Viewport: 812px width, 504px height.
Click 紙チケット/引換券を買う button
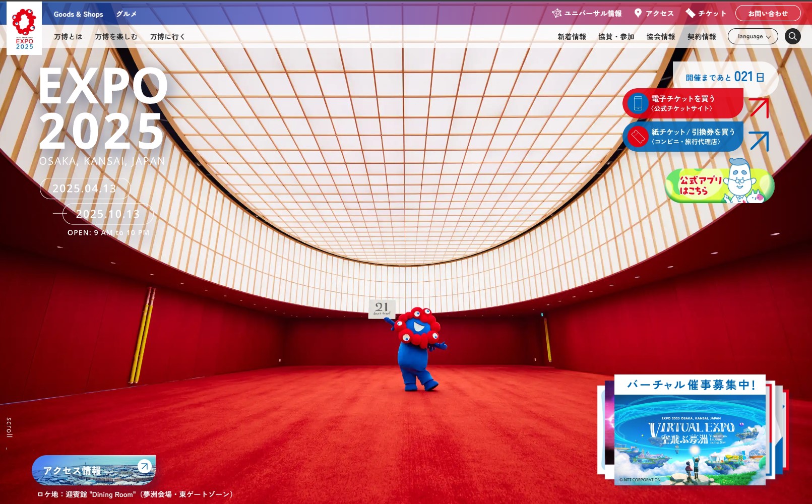click(x=683, y=137)
